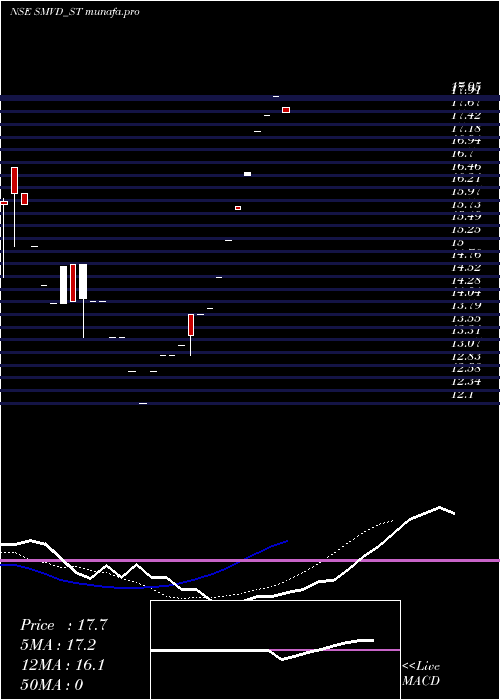Select the 50MA : 0 value

point(52,685)
